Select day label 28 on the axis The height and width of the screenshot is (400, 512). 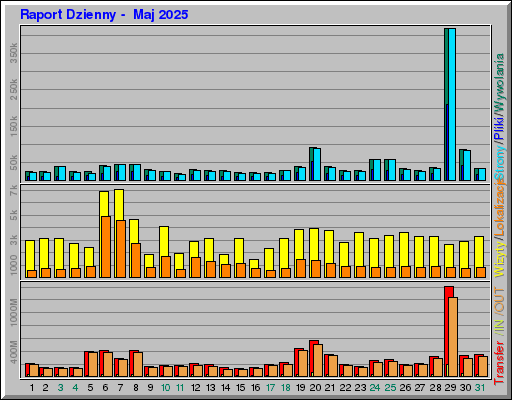pos(435,388)
